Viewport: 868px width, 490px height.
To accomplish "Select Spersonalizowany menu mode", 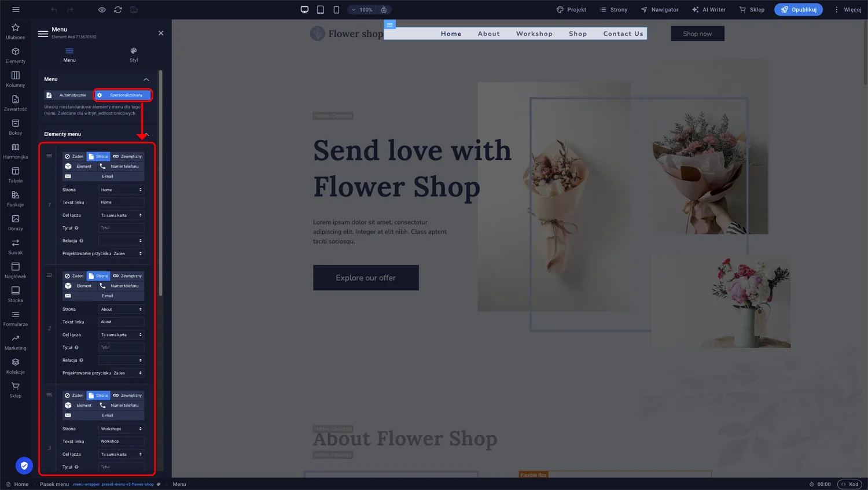I will 123,95.
